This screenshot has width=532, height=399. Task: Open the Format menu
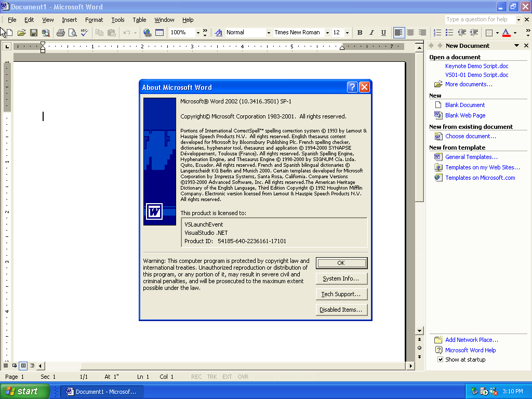pyautogui.click(x=94, y=20)
